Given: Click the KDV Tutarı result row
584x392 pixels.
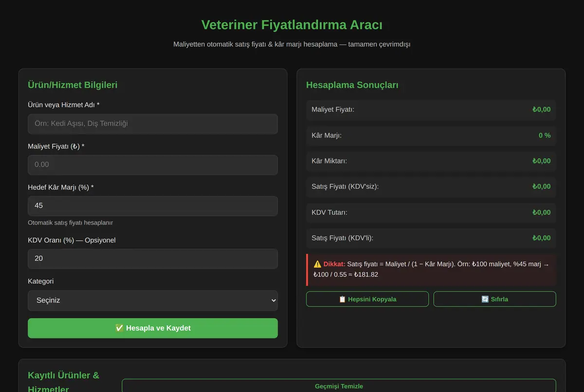Looking at the screenshot, I should click(x=431, y=213).
